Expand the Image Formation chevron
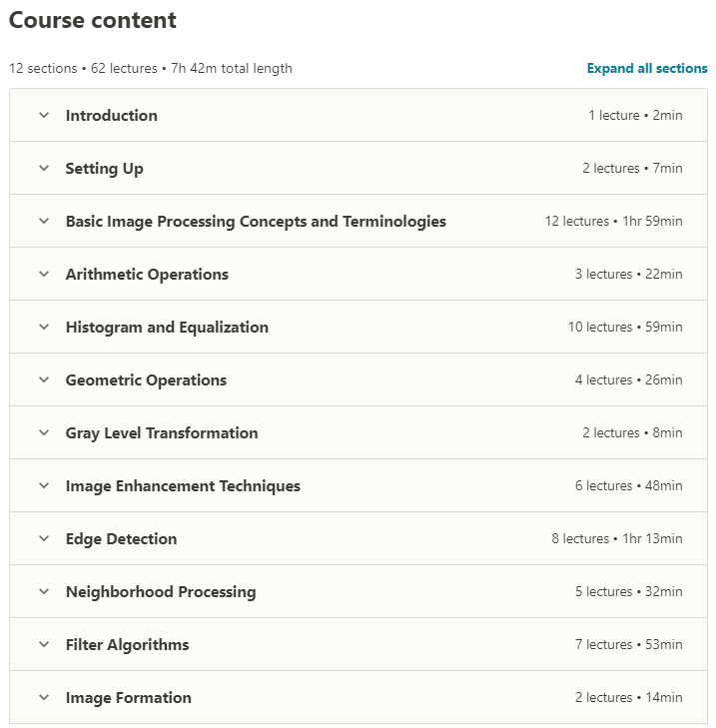Viewport: 716px width, 728px height. click(x=44, y=697)
